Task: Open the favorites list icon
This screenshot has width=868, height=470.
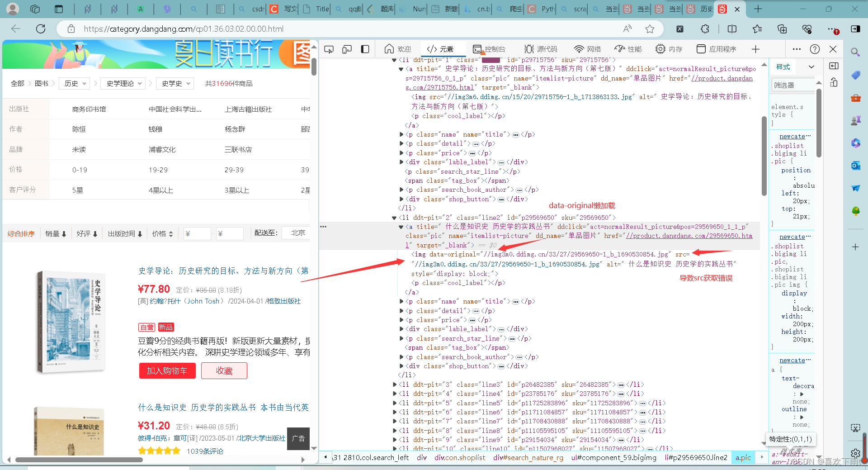Action: 757,29
